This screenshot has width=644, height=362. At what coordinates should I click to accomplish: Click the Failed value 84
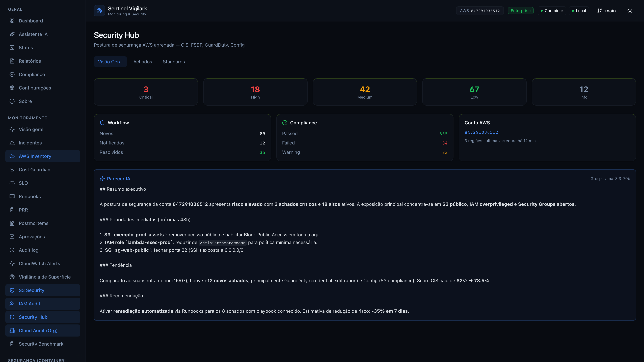coord(445,143)
